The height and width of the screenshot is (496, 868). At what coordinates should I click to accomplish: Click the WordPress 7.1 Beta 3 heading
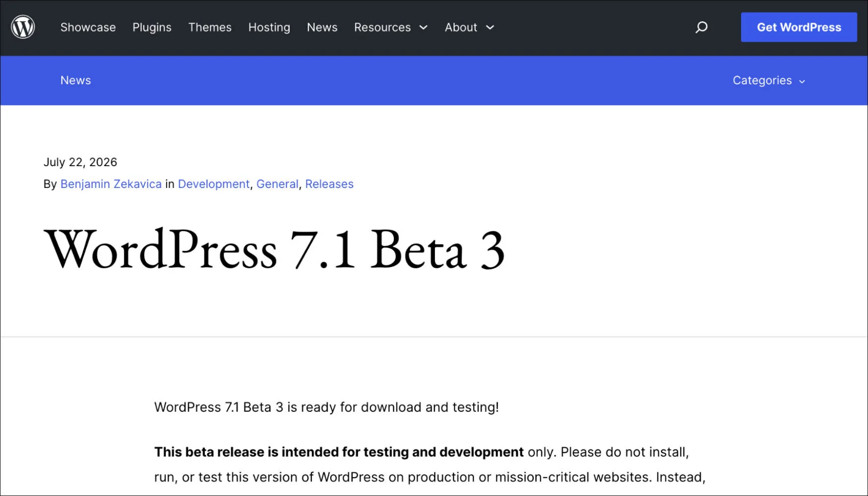point(274,249)
